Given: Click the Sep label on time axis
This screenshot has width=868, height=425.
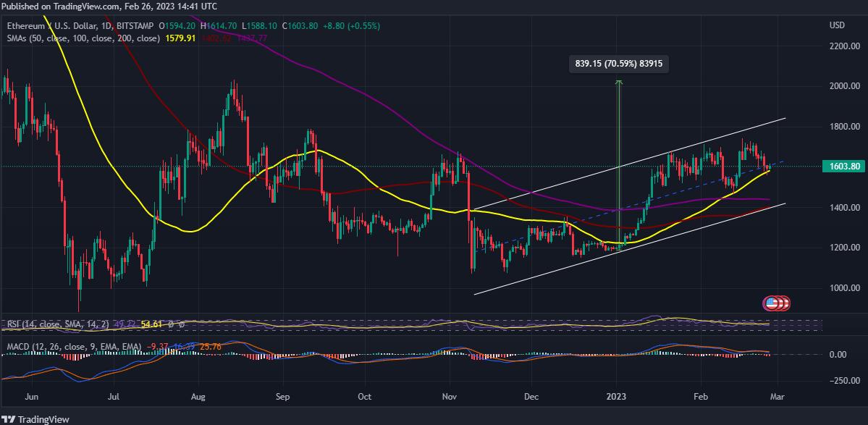Looking at the screenshot, I should tap(282, 397).
